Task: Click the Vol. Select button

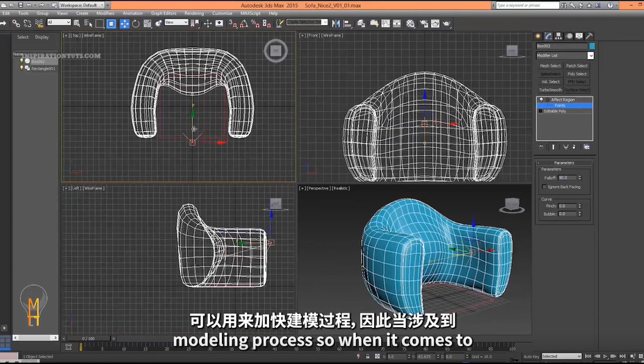Action: coord(550,82)
